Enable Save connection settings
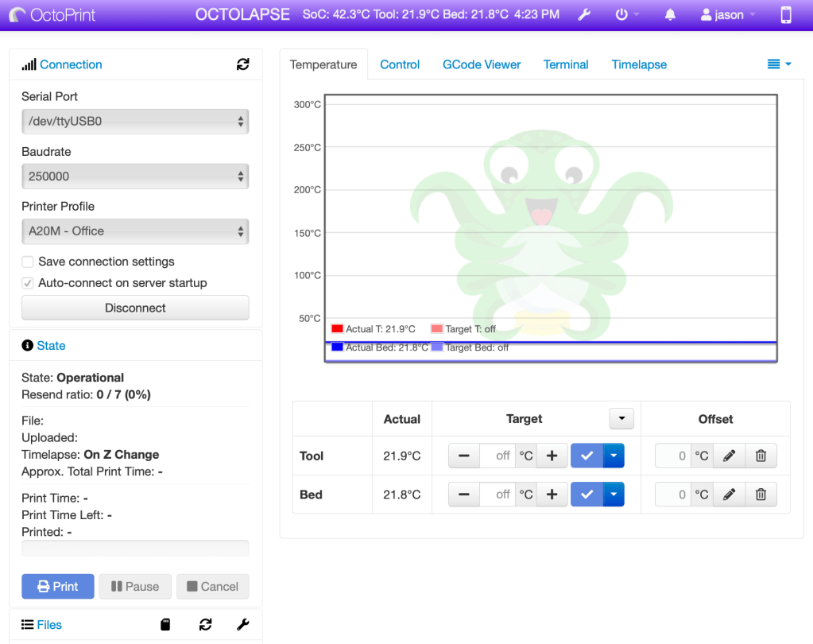Image resolution: width=813 pixels, height=644 pixels. [27, 261]
